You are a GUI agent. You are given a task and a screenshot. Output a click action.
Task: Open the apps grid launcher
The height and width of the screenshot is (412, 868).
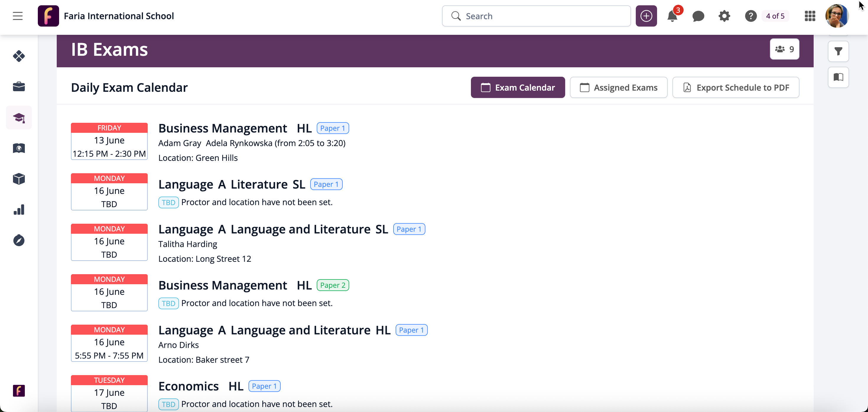click(x=810, y=16)
